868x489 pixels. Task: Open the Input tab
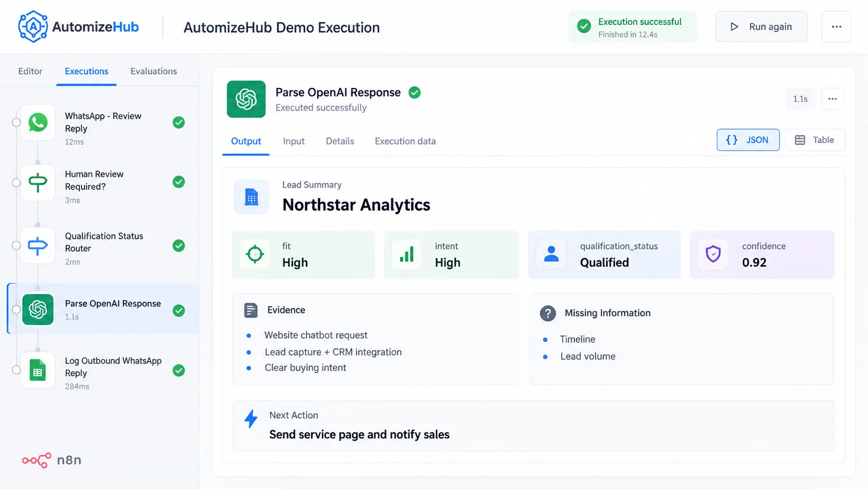[x=294, y=141]
